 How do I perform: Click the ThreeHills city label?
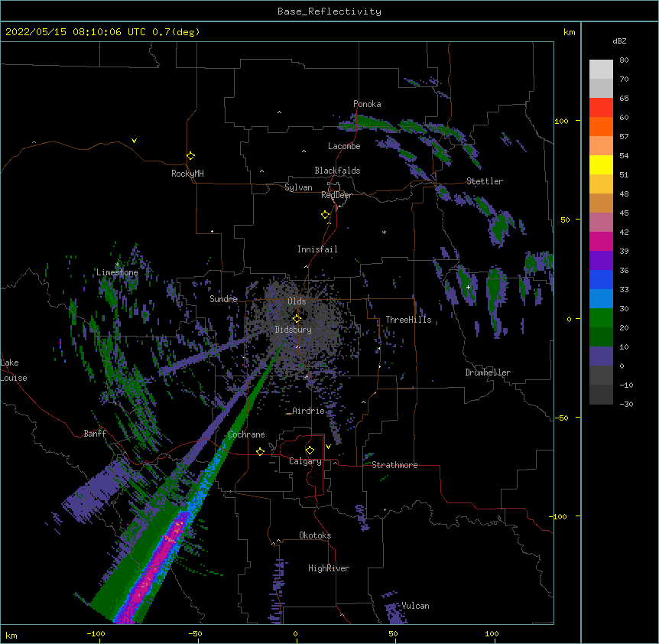click(x=408, y=320)
